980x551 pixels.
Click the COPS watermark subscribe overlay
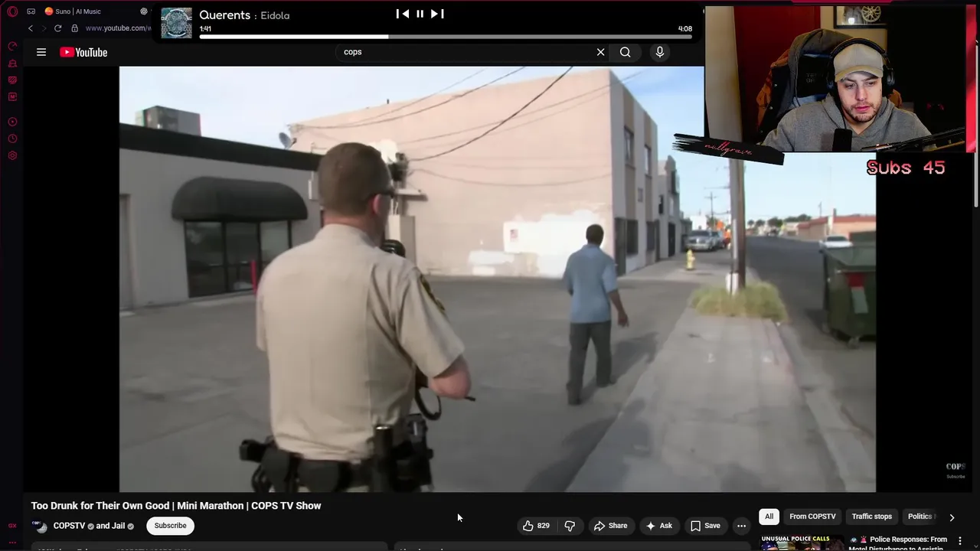point(955,470)
